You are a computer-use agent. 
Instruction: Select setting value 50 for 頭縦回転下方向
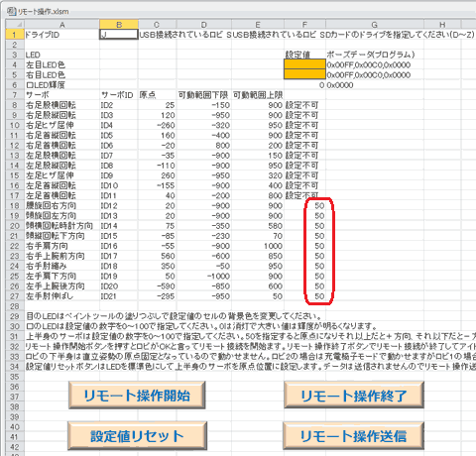tap(304, 236)
